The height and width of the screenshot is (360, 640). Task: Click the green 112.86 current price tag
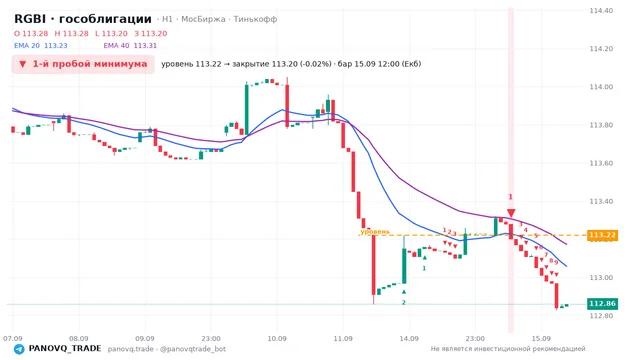(x=602, y=304)
